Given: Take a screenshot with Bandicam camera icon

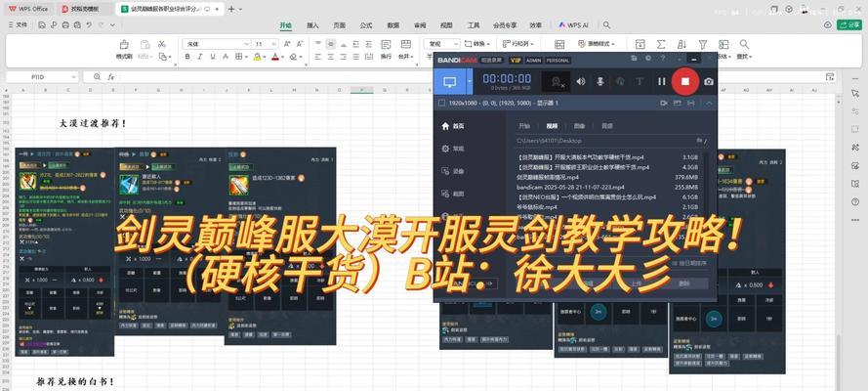Looking at the screenshot, I should 709,81.
